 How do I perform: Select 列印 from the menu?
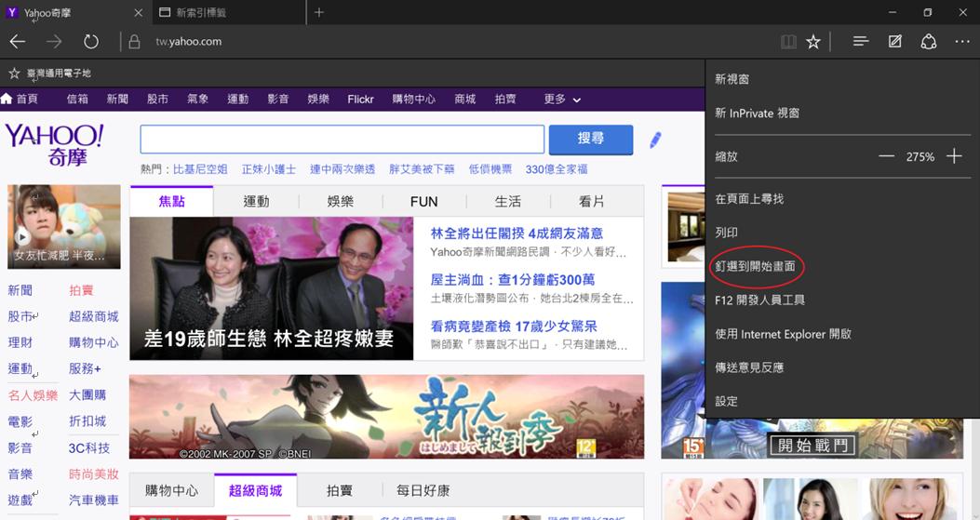coord(841,233)
